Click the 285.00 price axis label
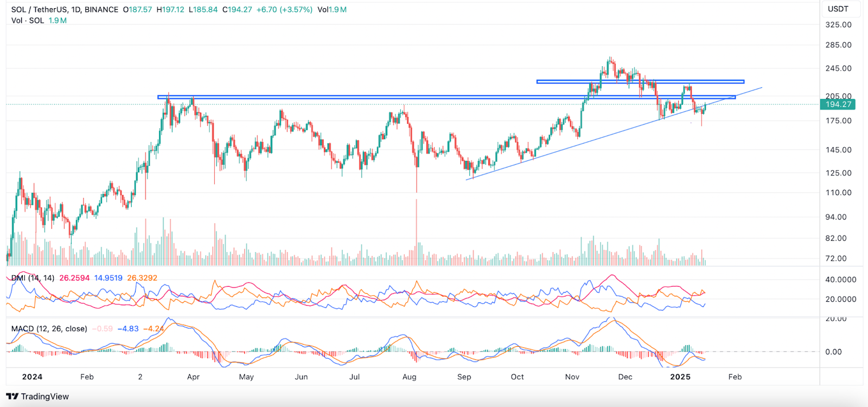 (838, 45)
